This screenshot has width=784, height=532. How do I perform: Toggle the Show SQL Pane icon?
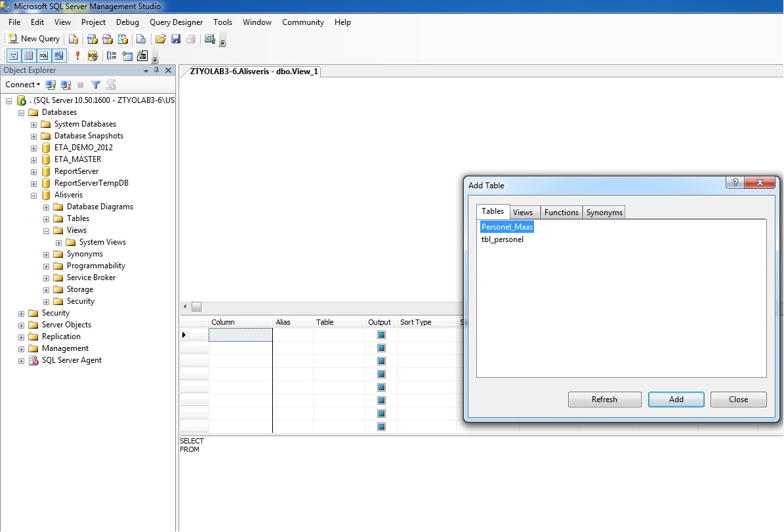43,56
